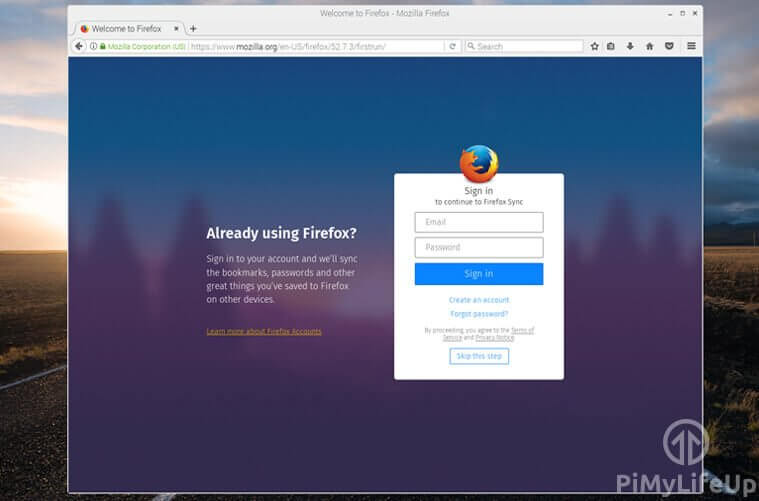Open Learn more about Firefox Accounts link
This screenshot has height=501, width=759.
[264, 332]
